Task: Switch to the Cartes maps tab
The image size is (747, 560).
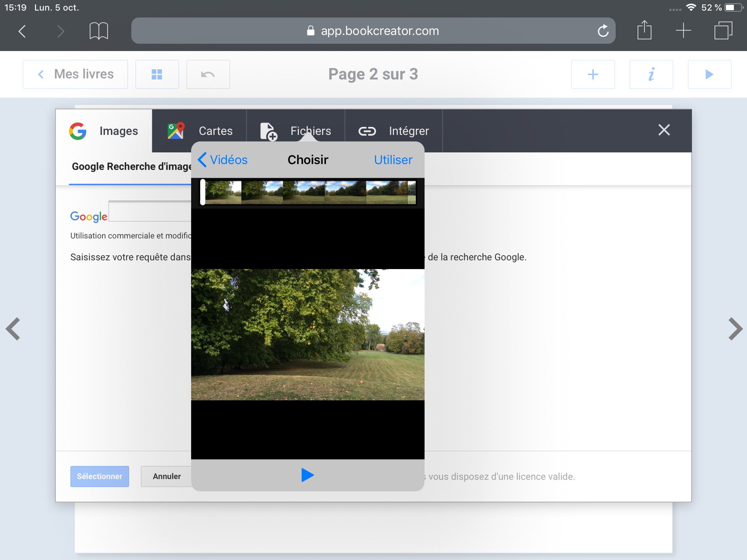Action: [200, 131]
